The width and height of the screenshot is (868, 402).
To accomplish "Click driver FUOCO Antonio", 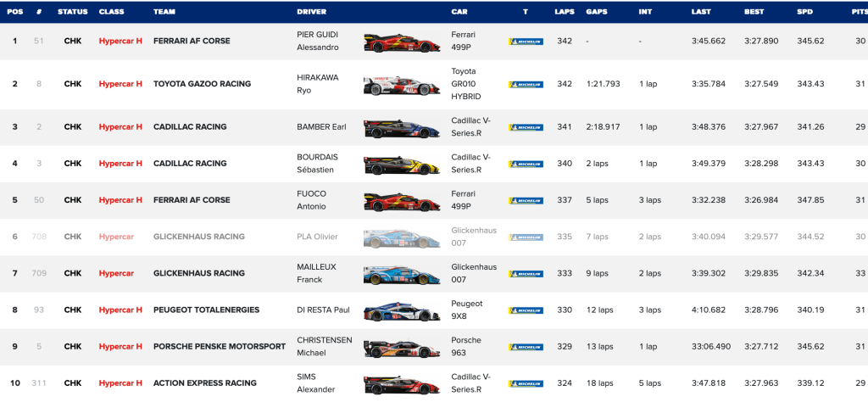I will (312, 200).
